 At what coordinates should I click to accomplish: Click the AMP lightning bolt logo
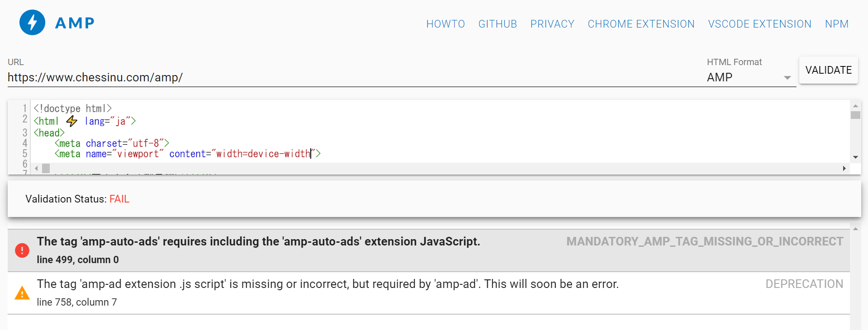pyautogui.click(x=32, y=22)
